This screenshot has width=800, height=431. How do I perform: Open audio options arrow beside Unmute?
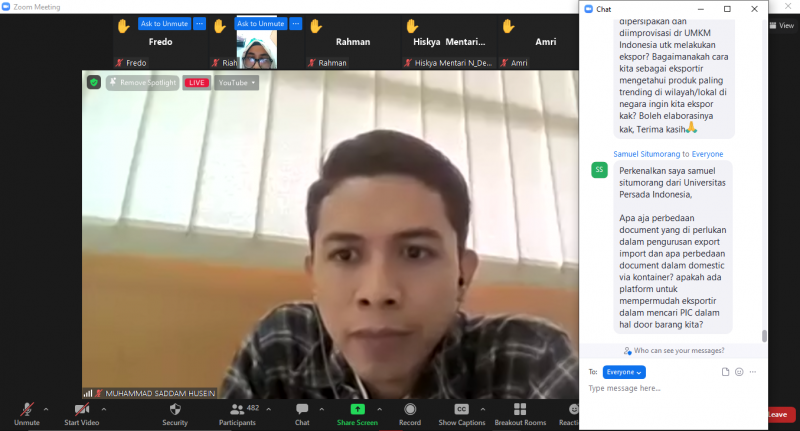(x=46, y=409)
